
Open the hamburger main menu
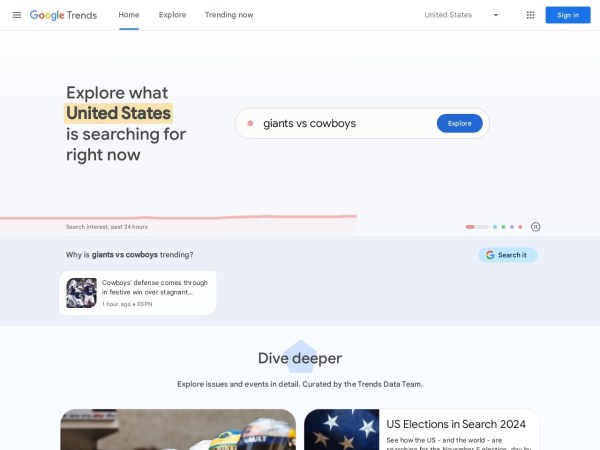[17, 15]
